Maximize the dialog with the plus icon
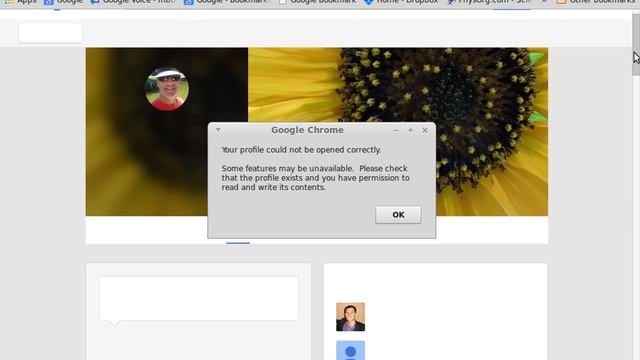 tap(410, 130)
